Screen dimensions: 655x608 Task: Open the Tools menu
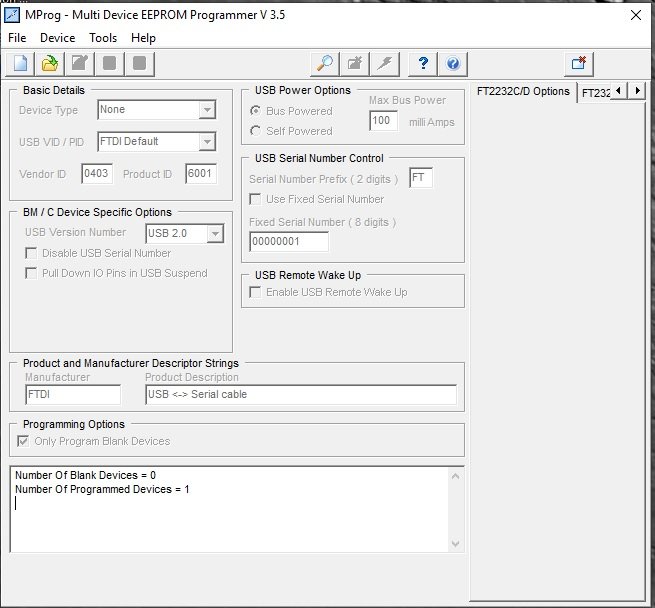coord(103,38)
